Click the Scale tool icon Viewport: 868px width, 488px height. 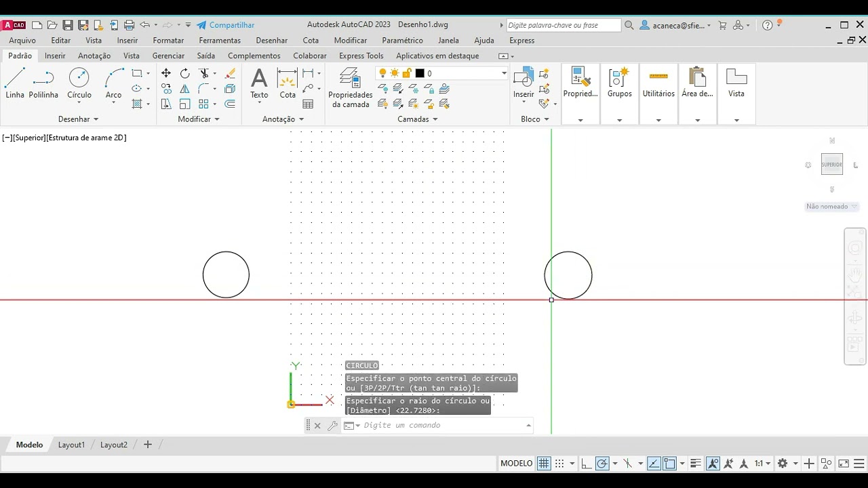185,104
